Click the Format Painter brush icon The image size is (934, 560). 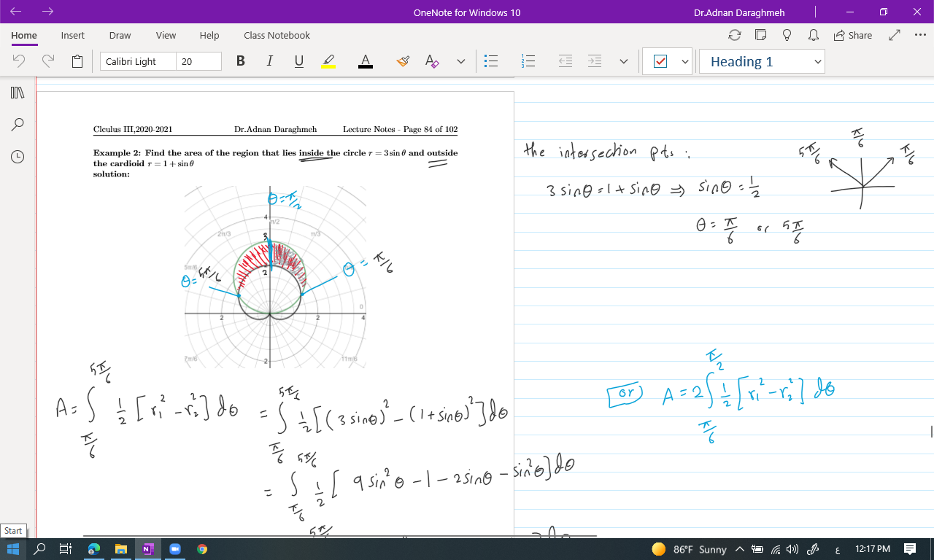403,62
